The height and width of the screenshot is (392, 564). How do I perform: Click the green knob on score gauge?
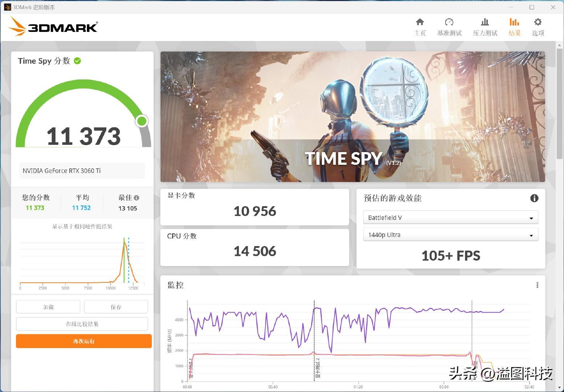(x=142, y=121)
